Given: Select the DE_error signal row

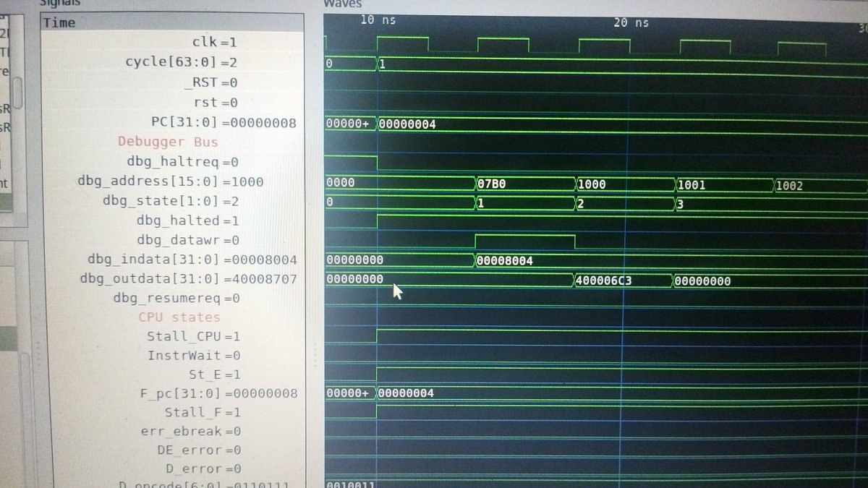Looking at the screenshot, I should [200, 450].
